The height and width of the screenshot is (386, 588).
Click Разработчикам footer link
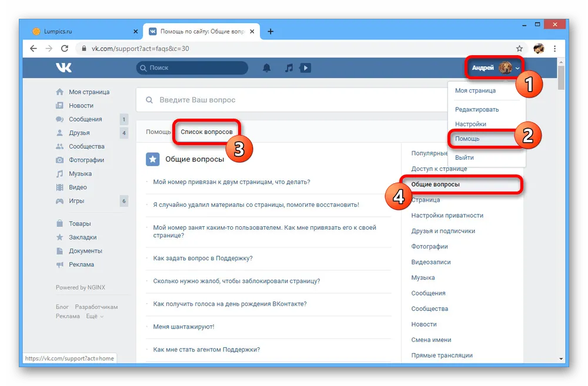96,307
